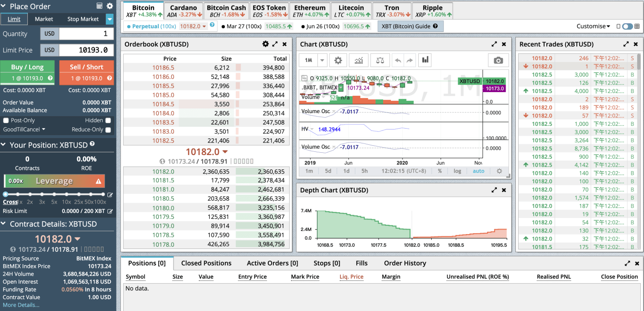Open chart properties gear in chart toolbar

(x=338, y=60)
